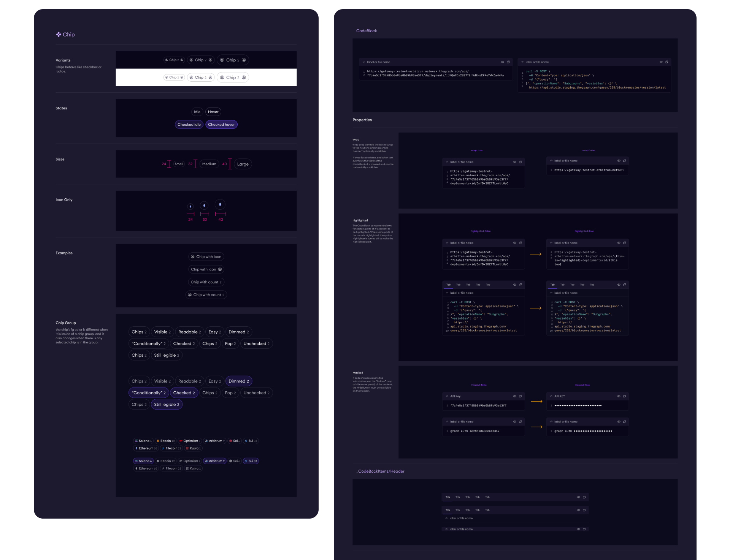The width and height of the screenshot is (730, 560).
Task: Select first Tab in topmost header example
Action: [x=448, y=497]
